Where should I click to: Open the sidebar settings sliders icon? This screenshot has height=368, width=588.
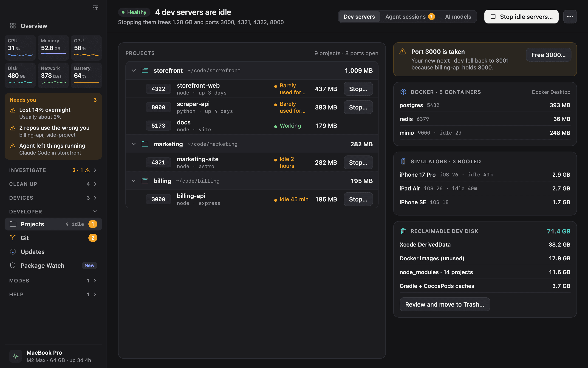click(96, 7)
